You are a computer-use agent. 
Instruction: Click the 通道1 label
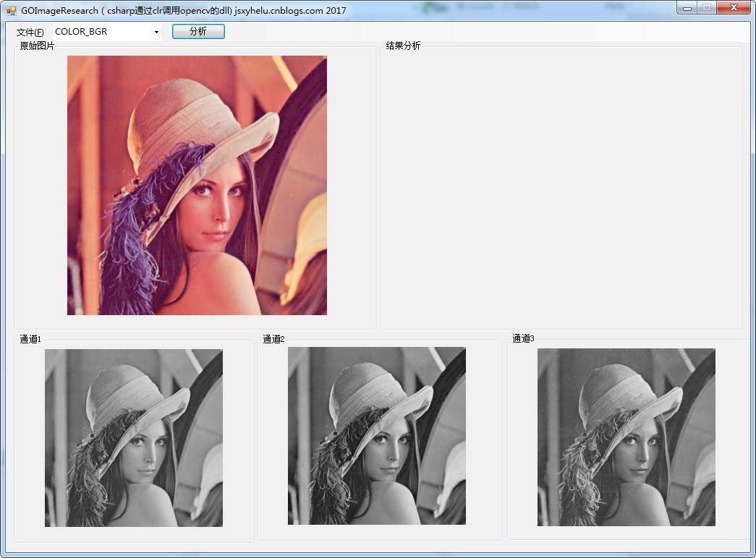pyautogui.click(x=30, y=339)
